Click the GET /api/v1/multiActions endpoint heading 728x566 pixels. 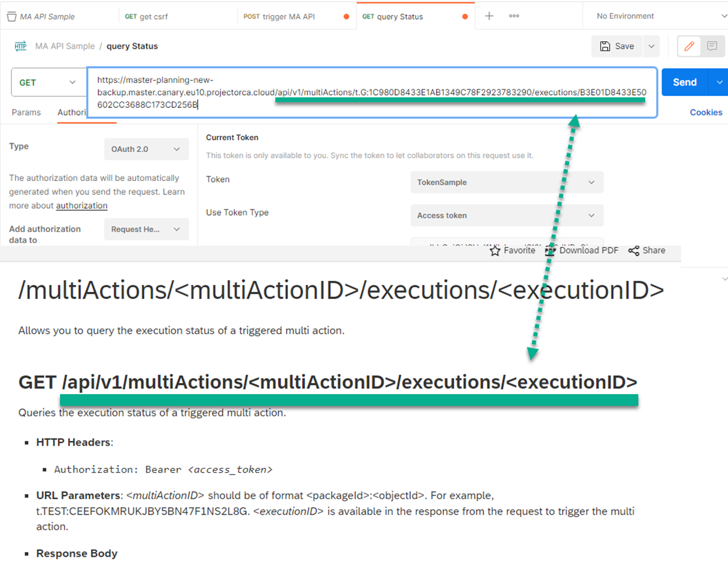[328, 382]
